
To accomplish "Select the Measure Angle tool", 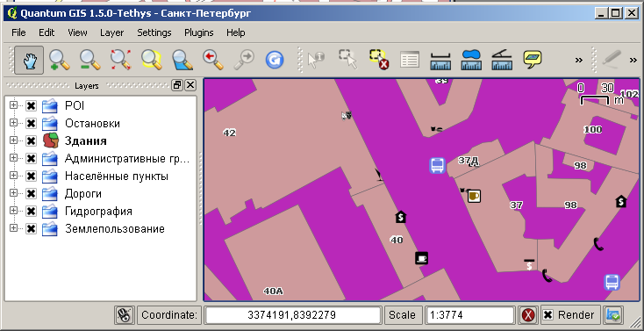I will point(502,60).
